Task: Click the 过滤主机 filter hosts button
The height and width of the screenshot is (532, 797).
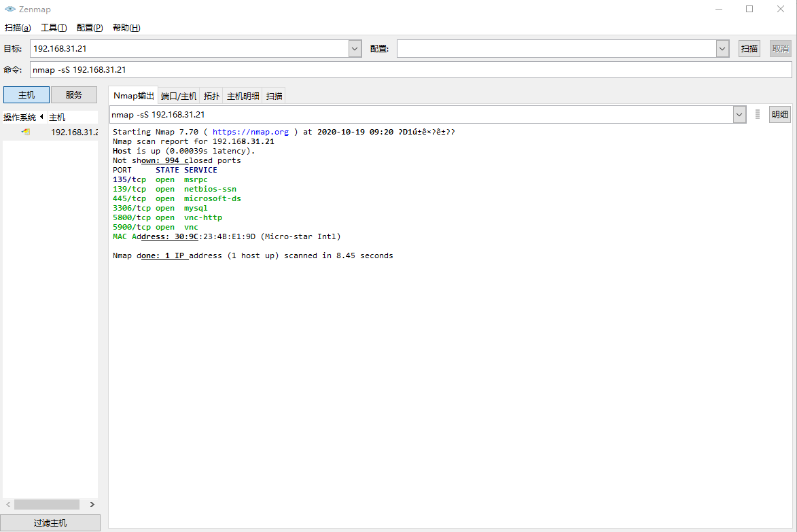Action: (x=50, y=523)
